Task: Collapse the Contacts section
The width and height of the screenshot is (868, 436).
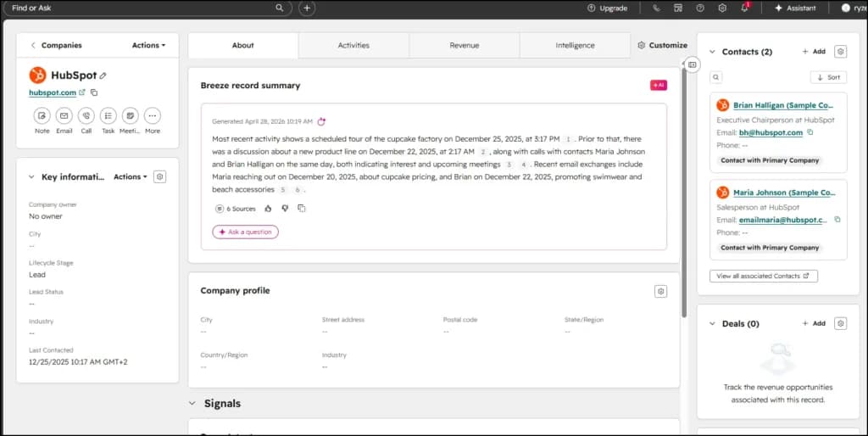Action: [x=712, y=52]
